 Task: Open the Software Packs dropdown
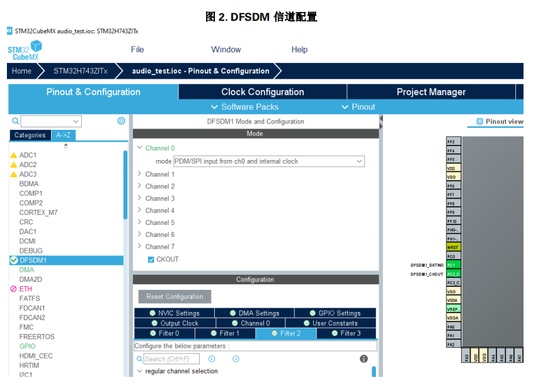pos(244,107)
